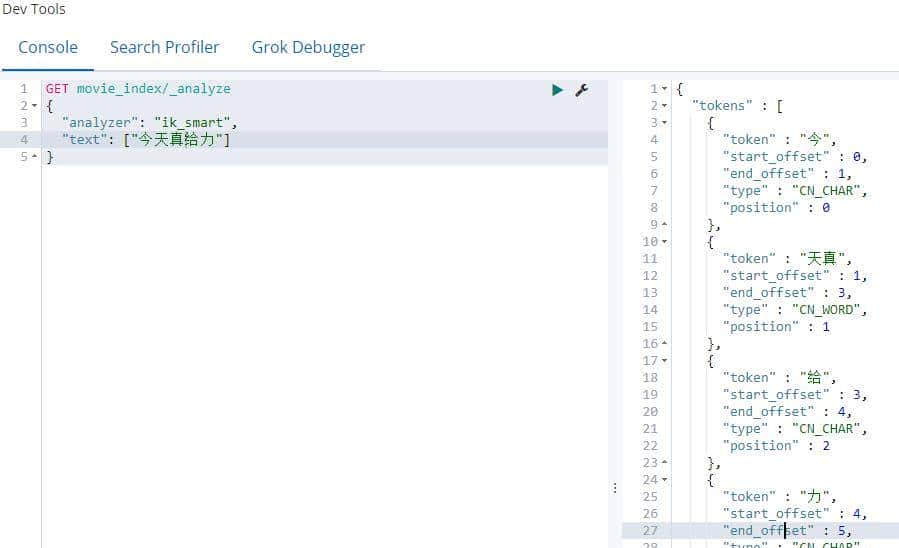The width and height of the screenshot is (899, 548).
Task: Click "CN_WORD" type value
Action: click(x=826, y=310)
